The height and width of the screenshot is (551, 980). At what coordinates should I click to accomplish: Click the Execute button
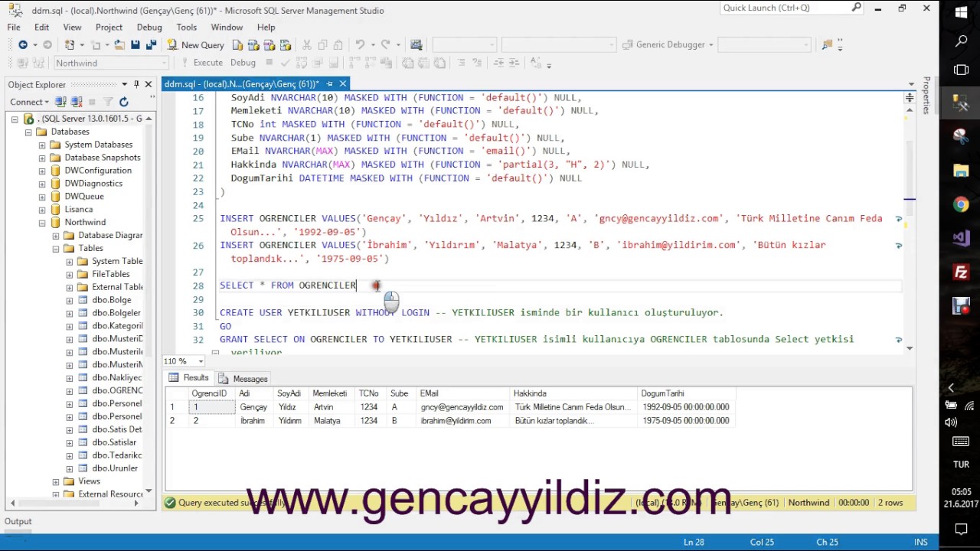click(201, 63)
